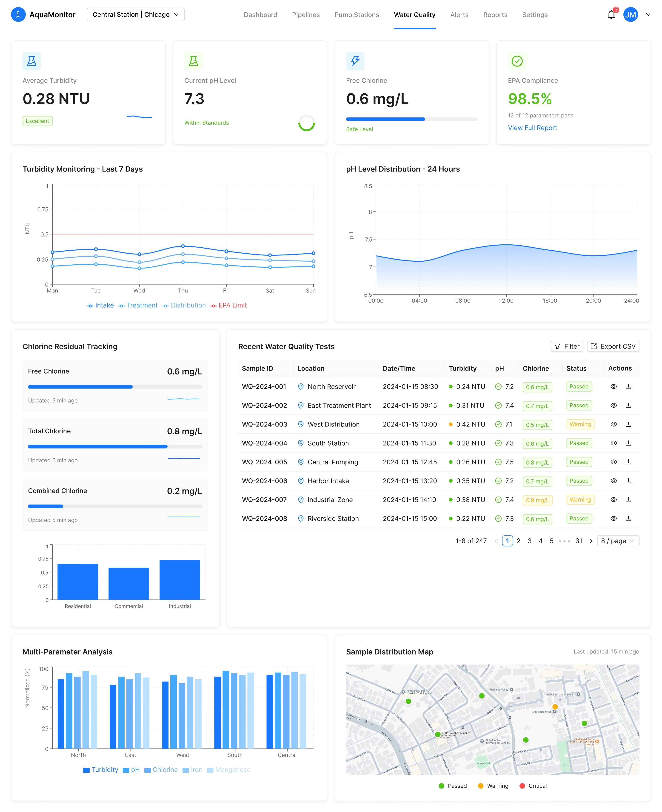Viewport: 662px width, 812px height.
Task: Click the Free Chlorine lightning icon
Action: click(x=355, y=61)
